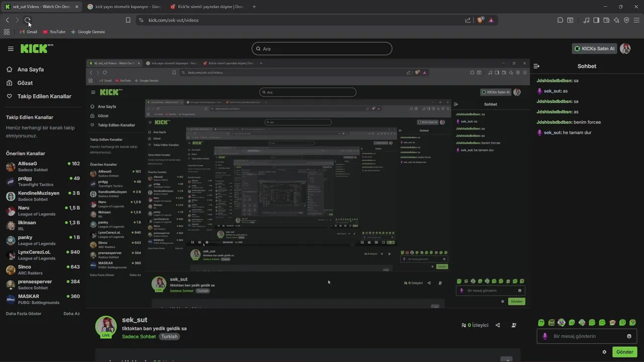Click the Gönder send button

coord(625,352)
